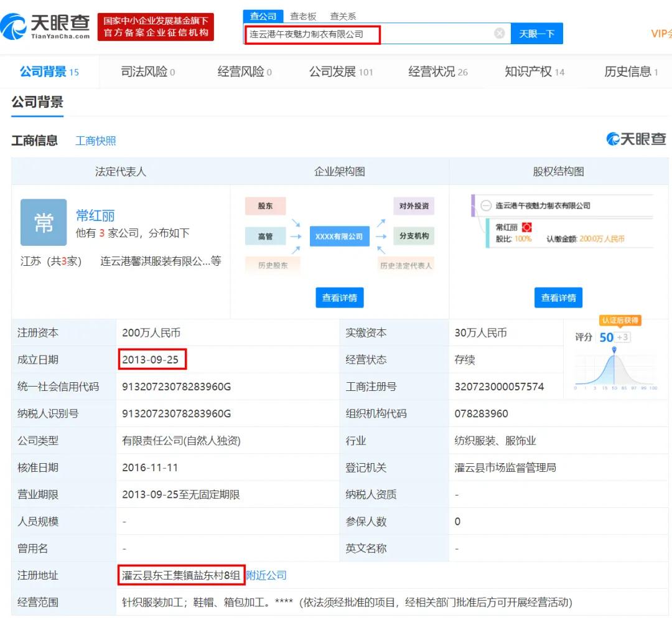Clear search box using the X icon

(500, 34)
